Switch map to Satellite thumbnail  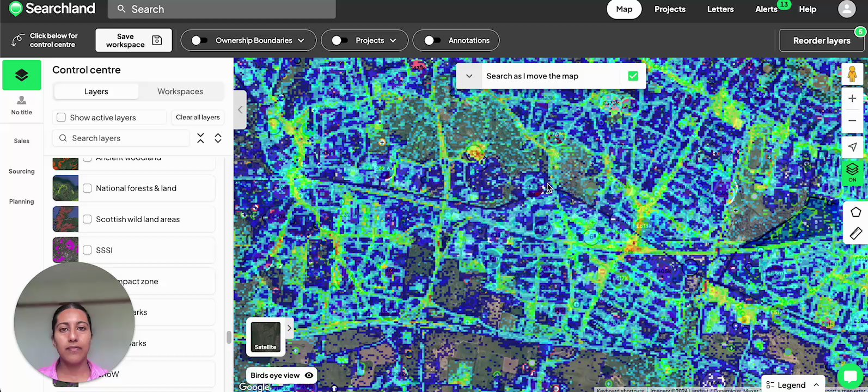265,336
